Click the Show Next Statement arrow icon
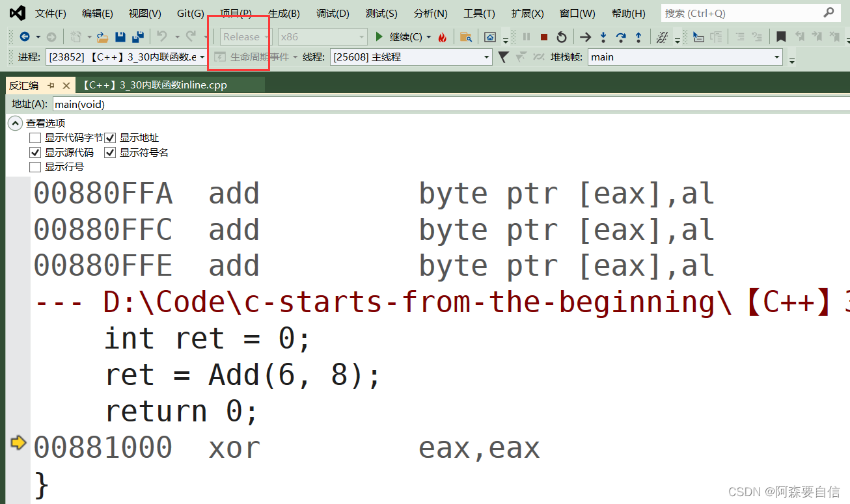 tap(586, 37)
